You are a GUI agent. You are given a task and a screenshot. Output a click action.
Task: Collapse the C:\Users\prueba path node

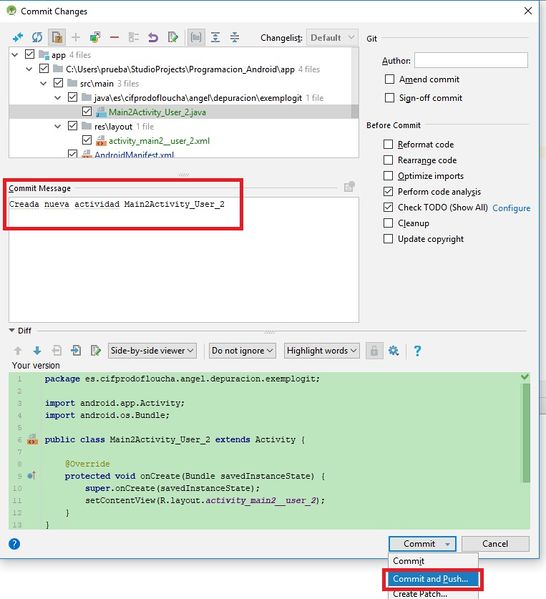click(x=29, y=69)
